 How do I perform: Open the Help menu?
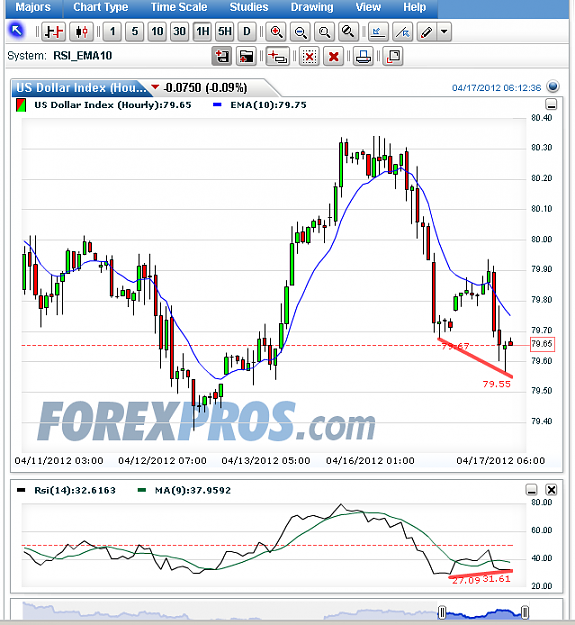414,7
